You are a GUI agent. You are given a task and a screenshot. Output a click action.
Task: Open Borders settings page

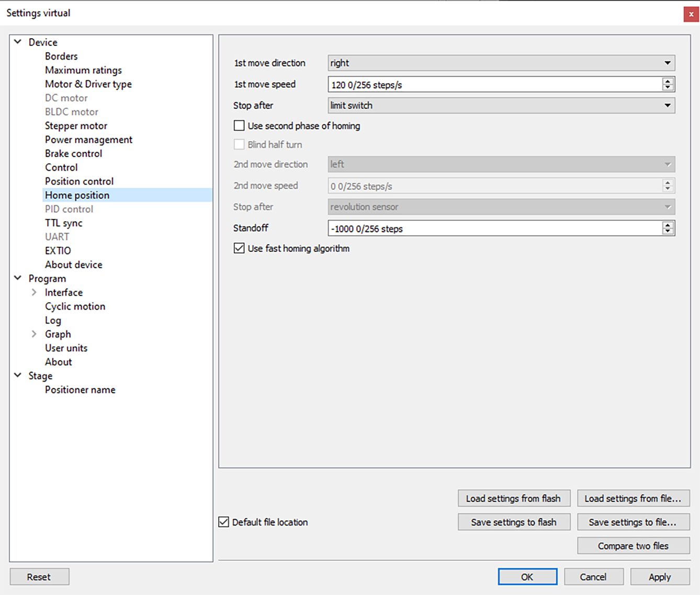[x=61, y=56]
